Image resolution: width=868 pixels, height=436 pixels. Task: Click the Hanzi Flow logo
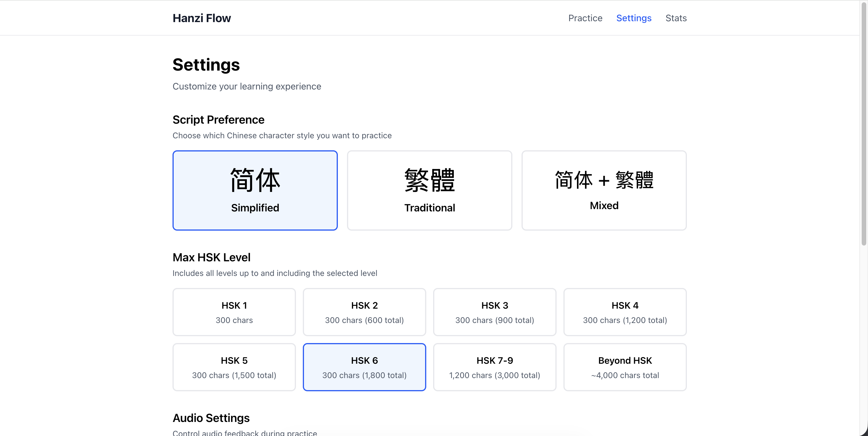tap(201, 18)
